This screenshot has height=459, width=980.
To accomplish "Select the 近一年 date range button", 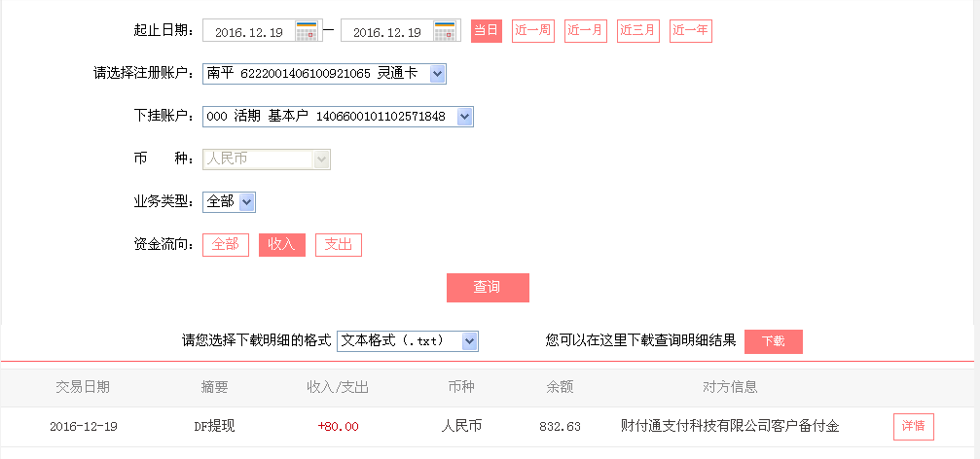I will 691,30.
